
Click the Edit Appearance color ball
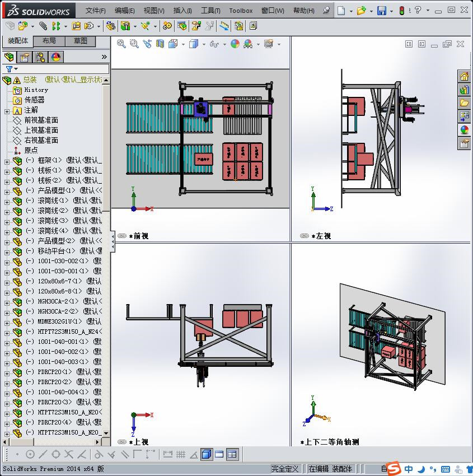point(235,44)
